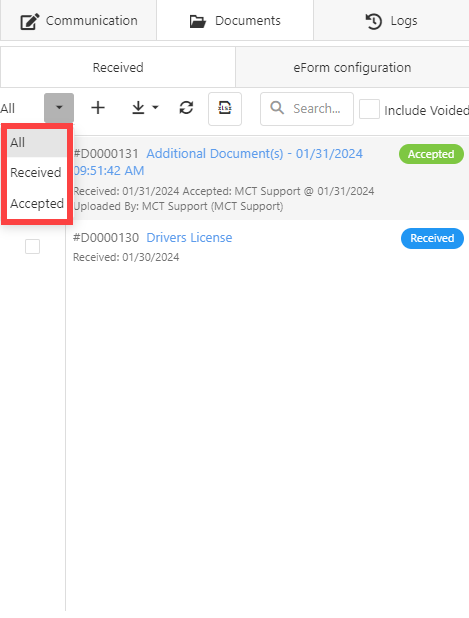Image resolution: width=469 pixels, height=618 pixels.
Task: Export documents to XLSX file
Action: [x=225, y=109]
